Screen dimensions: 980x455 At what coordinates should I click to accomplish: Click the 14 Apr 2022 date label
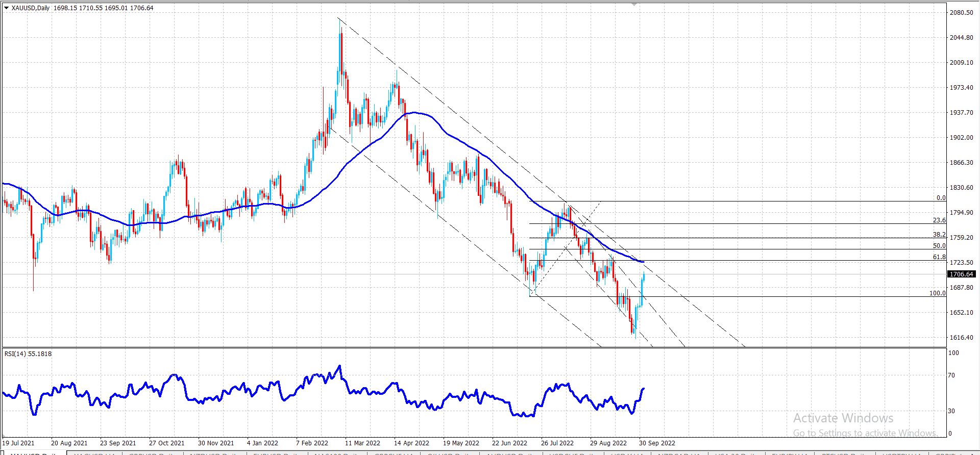coord(411,443)
